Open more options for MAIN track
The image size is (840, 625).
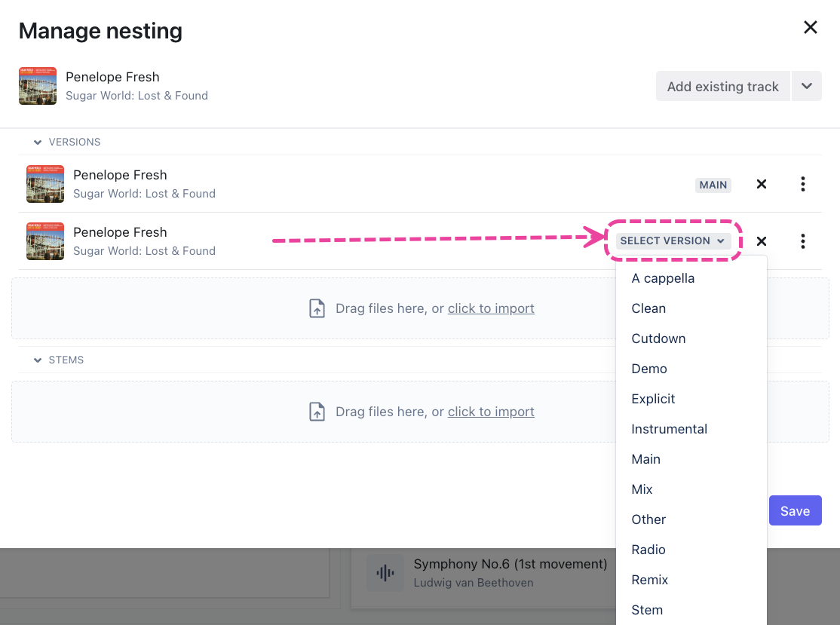pos(803,184)
